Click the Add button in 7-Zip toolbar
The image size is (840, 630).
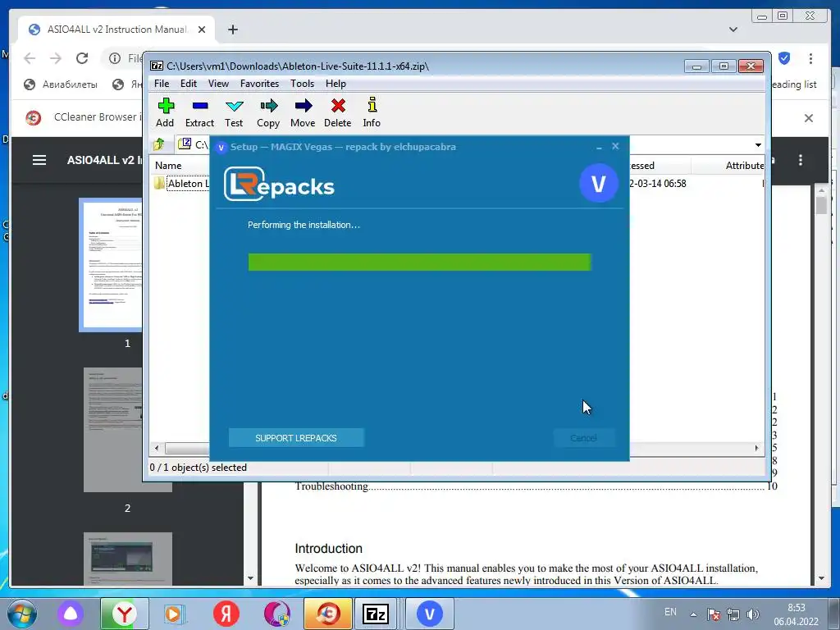(165, 112)
